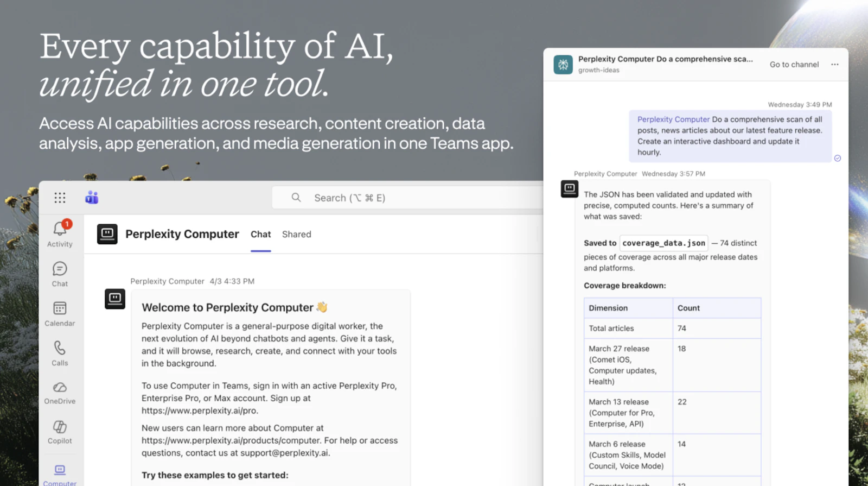868x486 pixels.
Task: Click Go to channel button
Action: tap(794, 65)
